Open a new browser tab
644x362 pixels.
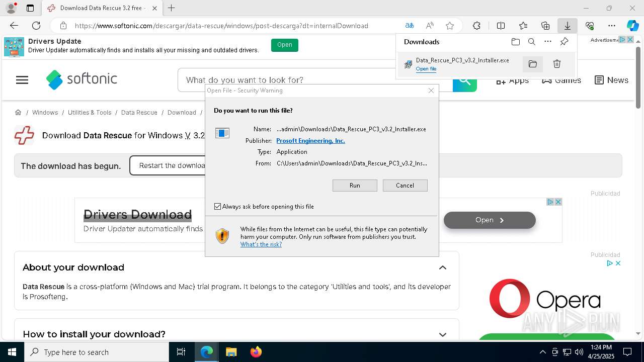pyautogui.click(x=172, y=8)
